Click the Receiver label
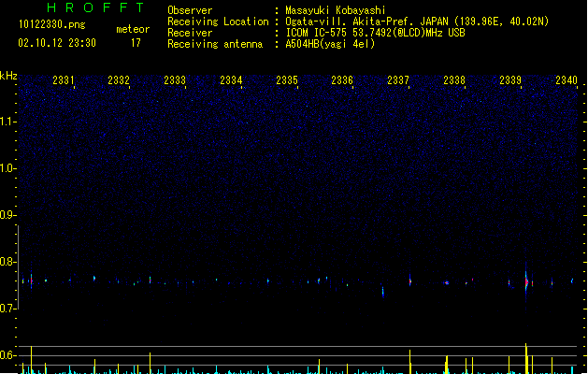The height and width of the screenshot is (374, 588). coord(190,33)
